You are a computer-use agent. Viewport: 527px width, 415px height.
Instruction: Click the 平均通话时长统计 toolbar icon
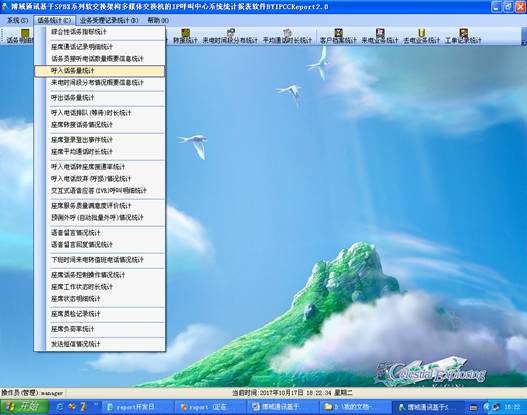[x=287, y=36]
